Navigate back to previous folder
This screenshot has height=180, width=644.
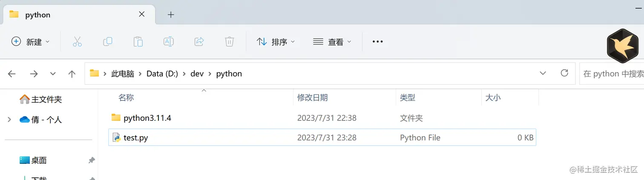[12, 74]
